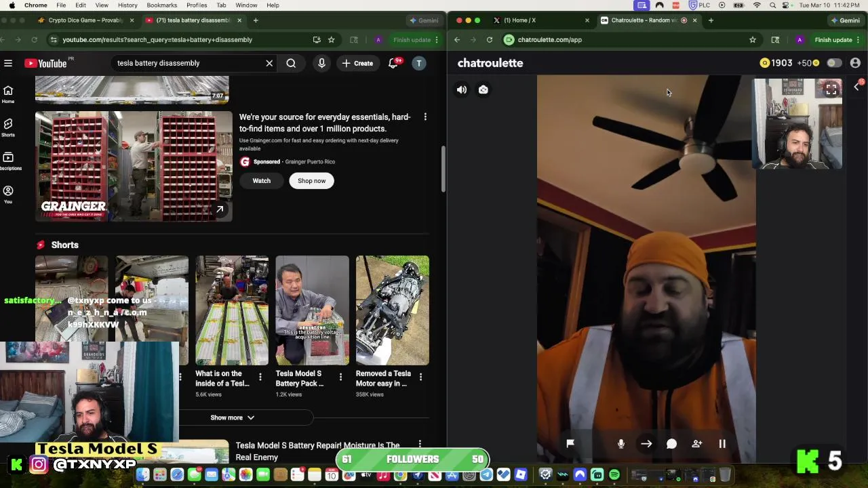Viewport: 868px width, 488px height.
Task: Click the +50 coins bonus label
Action: (x=808, y=63)
